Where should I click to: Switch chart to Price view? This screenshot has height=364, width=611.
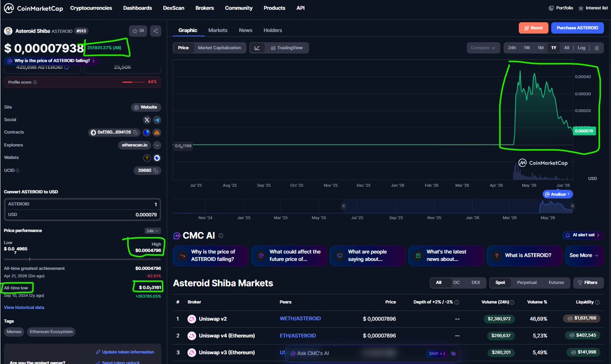pyautogui.click(x=183, y=48)
